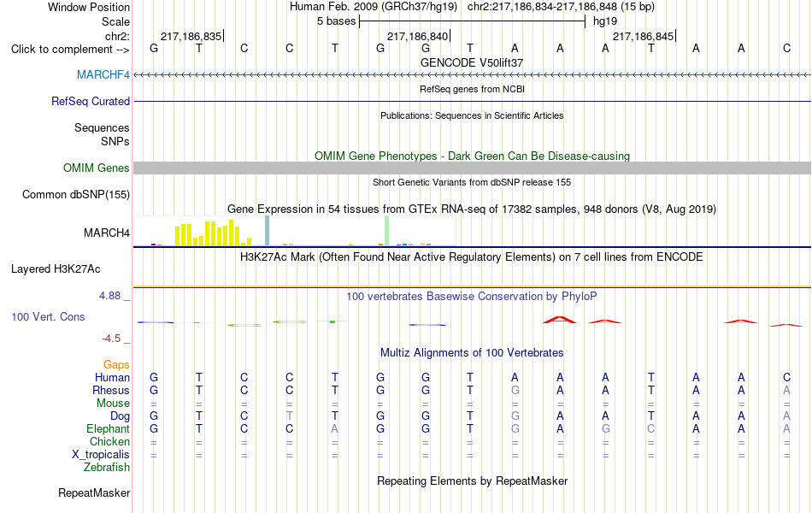812x513 pixels.
Task: Click the grey G in Rhesus row
Action: [x=515, y=390]
